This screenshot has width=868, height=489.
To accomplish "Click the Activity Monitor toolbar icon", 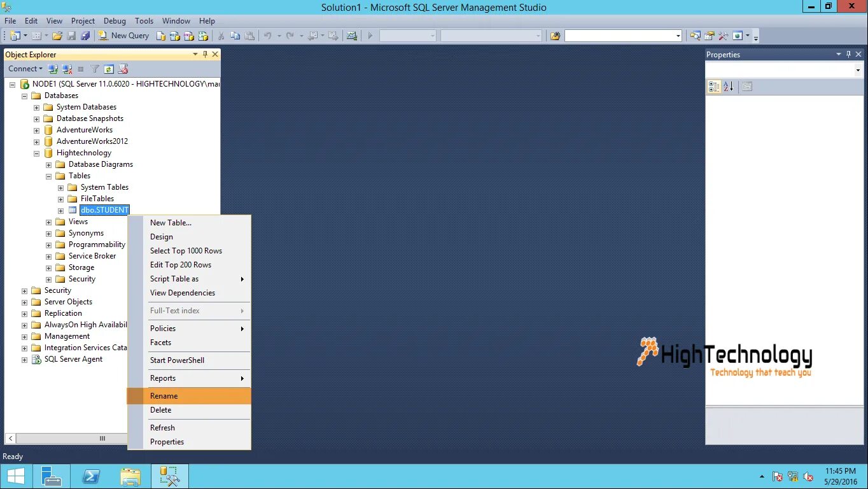I will 351,36.
